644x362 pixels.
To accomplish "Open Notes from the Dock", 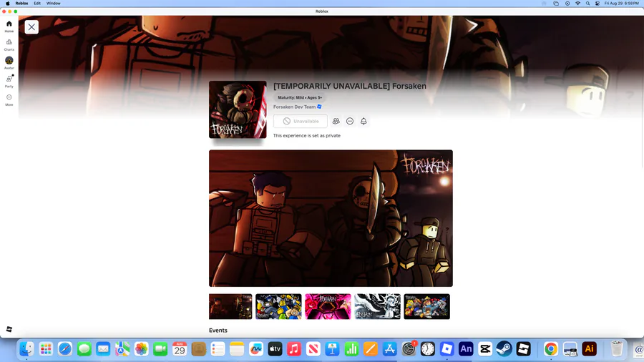I will [237, 349].
